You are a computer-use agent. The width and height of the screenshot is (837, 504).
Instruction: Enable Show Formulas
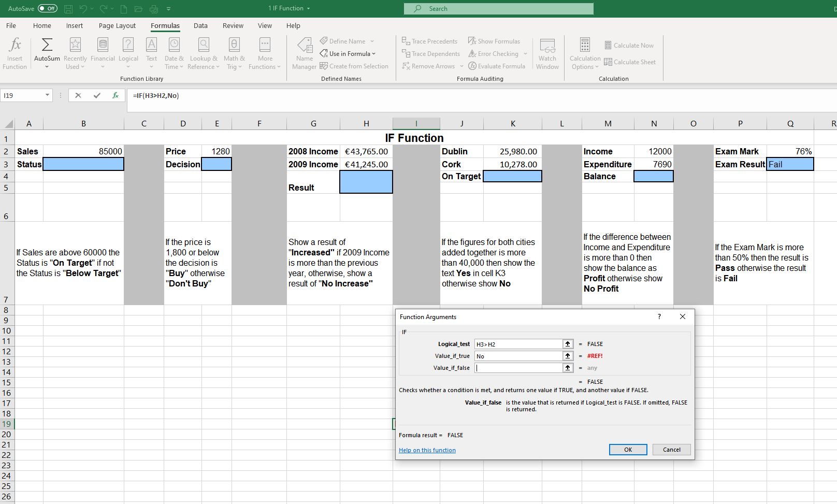pyautogui.click(x=494, y=41)
